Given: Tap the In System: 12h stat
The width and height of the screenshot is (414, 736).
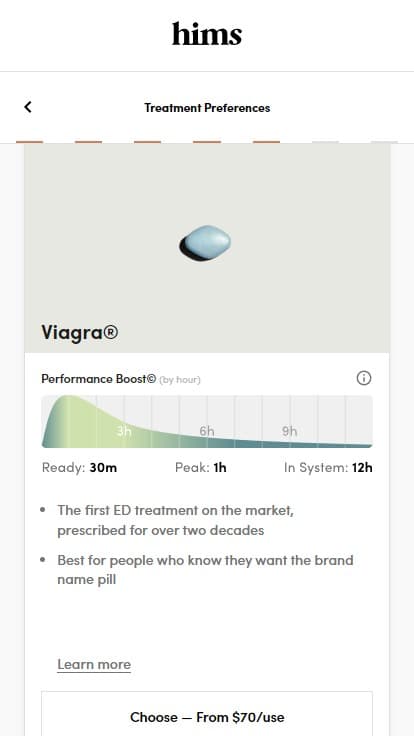Looking at the screenshot, I should point(328,468).
